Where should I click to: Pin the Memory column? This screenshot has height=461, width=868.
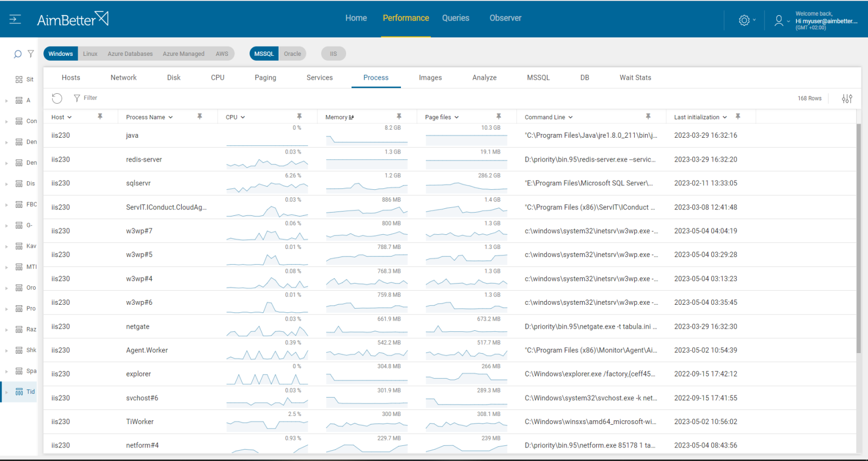pos(399,117)
